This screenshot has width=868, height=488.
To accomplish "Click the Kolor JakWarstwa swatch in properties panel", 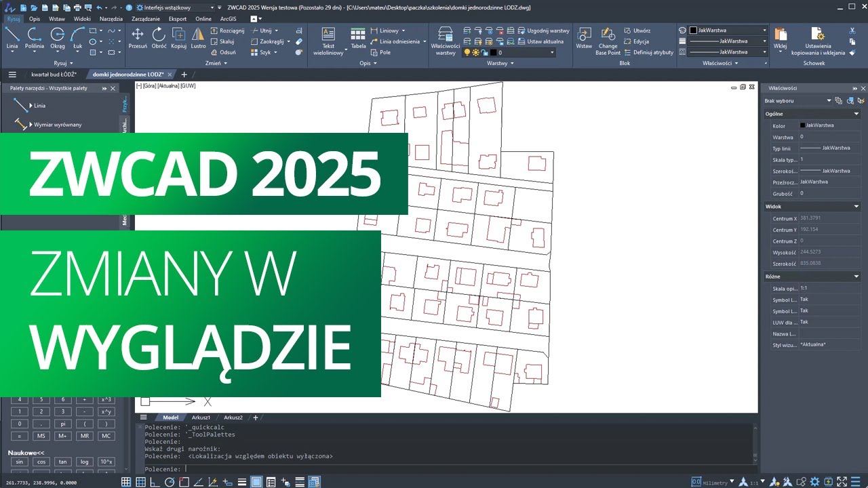I will (x=803, y=125).
